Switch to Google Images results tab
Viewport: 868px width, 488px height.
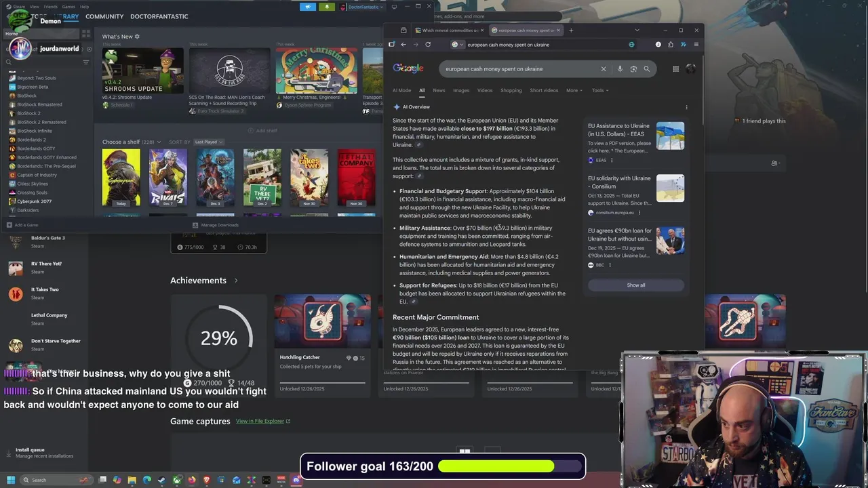point(461,90)
